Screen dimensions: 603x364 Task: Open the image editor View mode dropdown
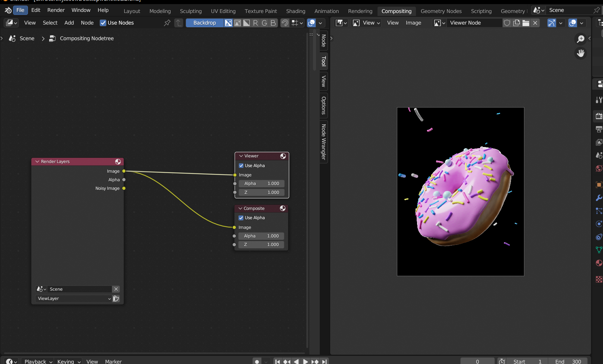pos(366,23)
